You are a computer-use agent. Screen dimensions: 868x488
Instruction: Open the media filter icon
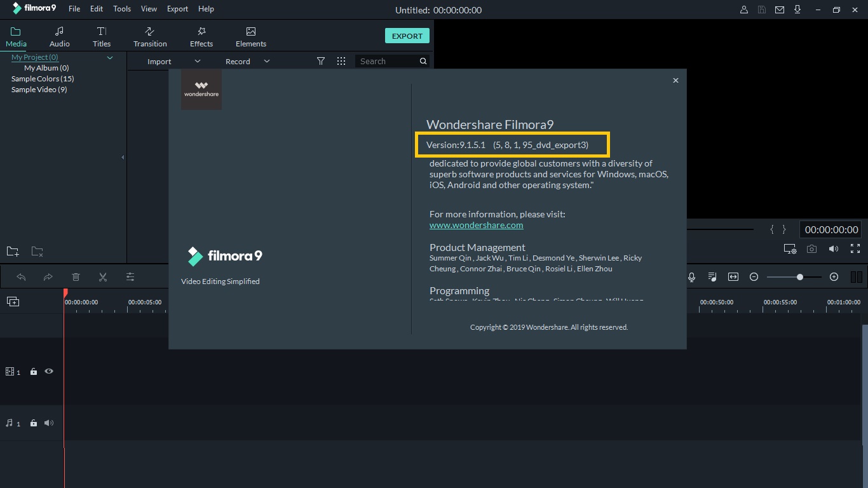[321, 61]
